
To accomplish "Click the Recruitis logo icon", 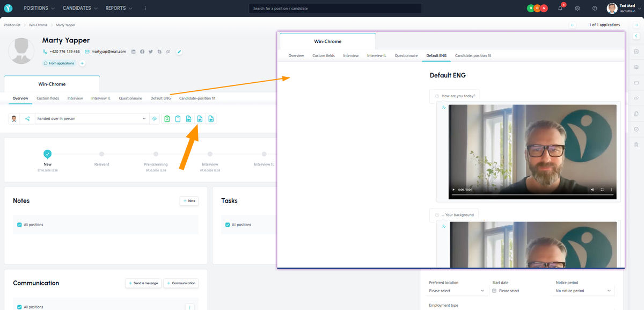I will pos(9,9).
